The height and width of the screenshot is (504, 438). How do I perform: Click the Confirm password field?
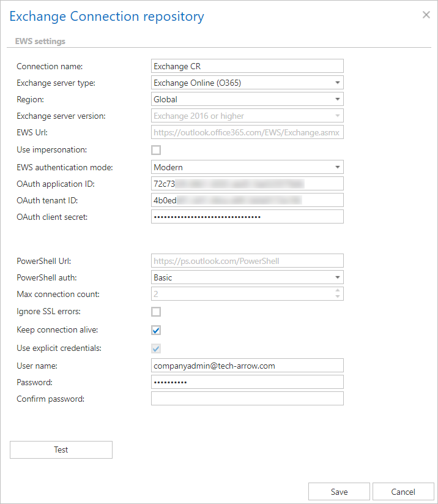247,399
